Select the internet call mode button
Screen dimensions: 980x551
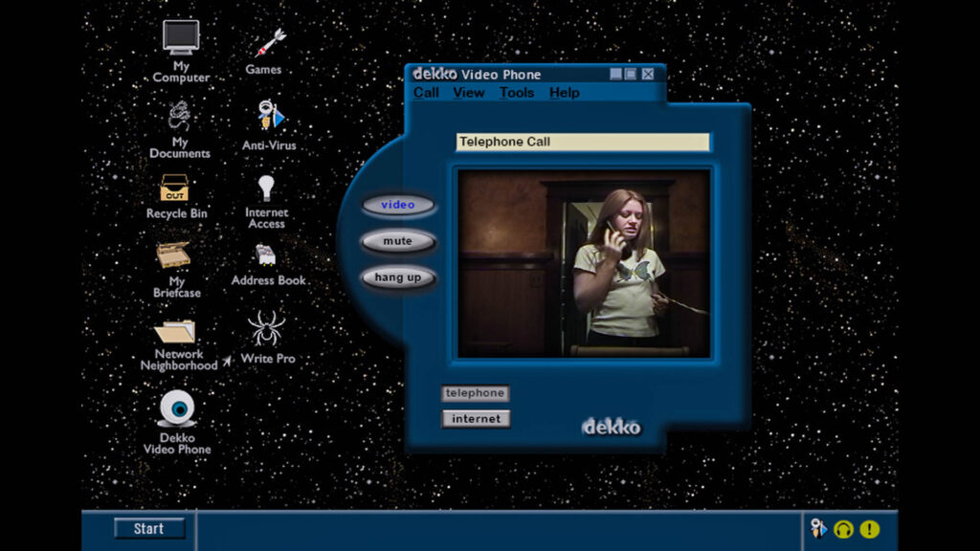pyautogui.click(x=476, y=419)
